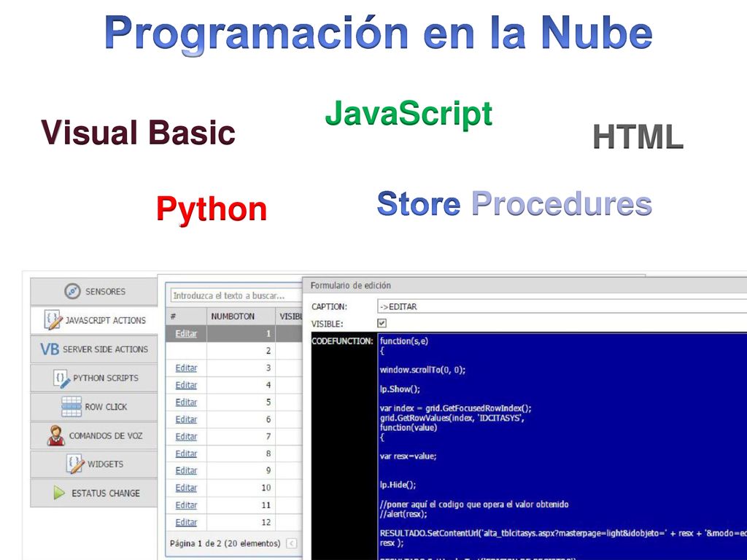Focus the 'Introduzca el texto a buscar' search box
Viewport: 747px width, 560px height.
pyautogui.click(x=236, y=296)
